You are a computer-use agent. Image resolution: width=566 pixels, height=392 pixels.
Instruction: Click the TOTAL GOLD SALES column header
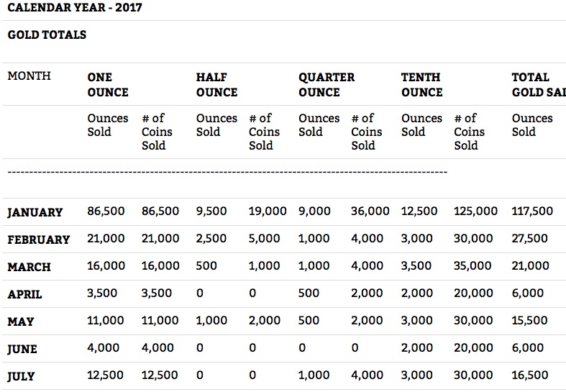pos(538,84)
